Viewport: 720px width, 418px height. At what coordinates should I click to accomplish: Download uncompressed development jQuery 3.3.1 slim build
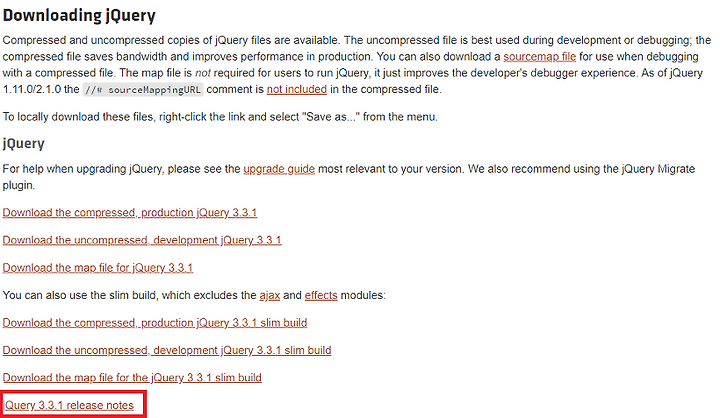(x=167, y=350)
